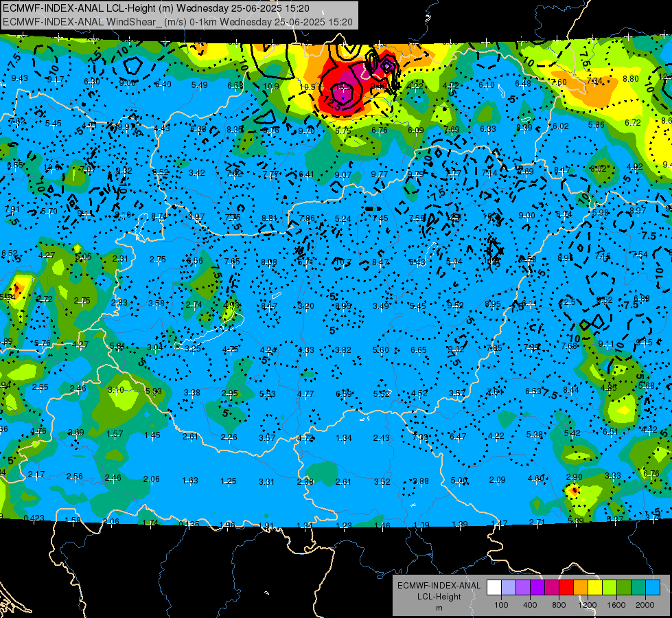
Task: Click legend tick label '800'
Action: click(559, 605)
